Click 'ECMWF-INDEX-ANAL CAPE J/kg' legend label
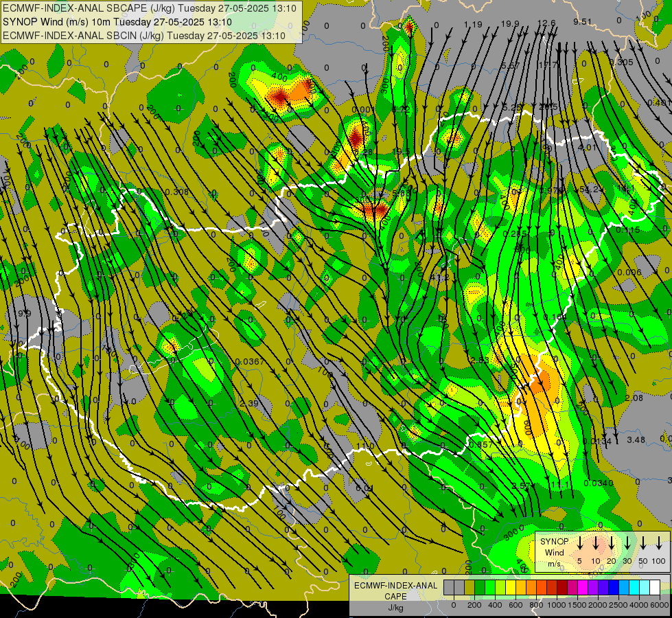 click(x=395, y=597)
